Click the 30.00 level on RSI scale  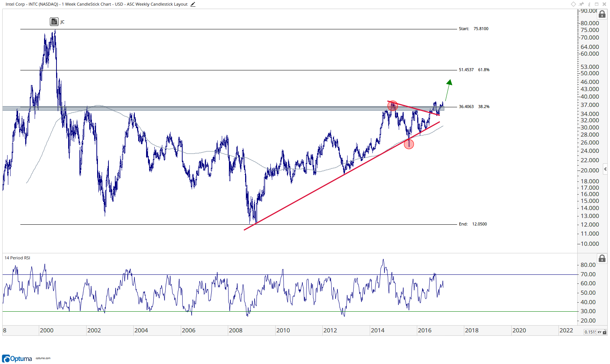click(588, 311)
